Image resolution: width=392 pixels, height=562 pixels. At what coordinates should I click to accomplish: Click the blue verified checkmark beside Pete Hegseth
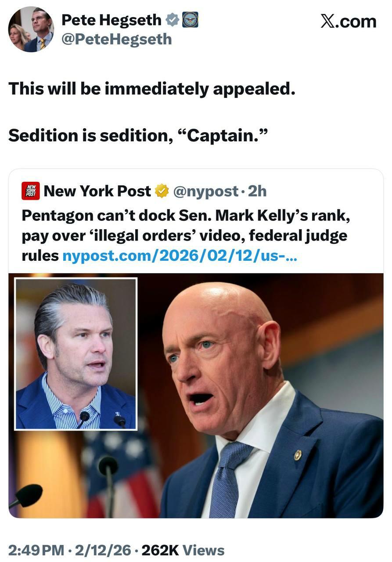coord(172,20)
